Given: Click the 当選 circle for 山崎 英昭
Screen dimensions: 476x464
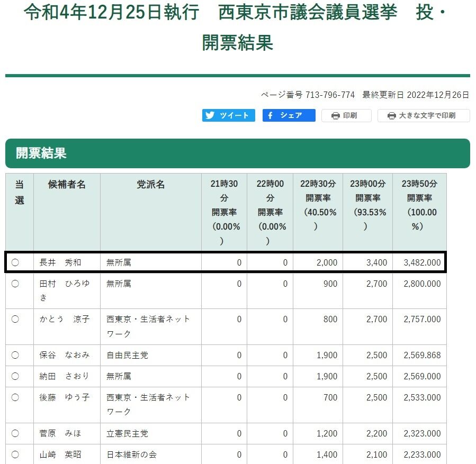Looking at the screenshot, I should point(15,454).
